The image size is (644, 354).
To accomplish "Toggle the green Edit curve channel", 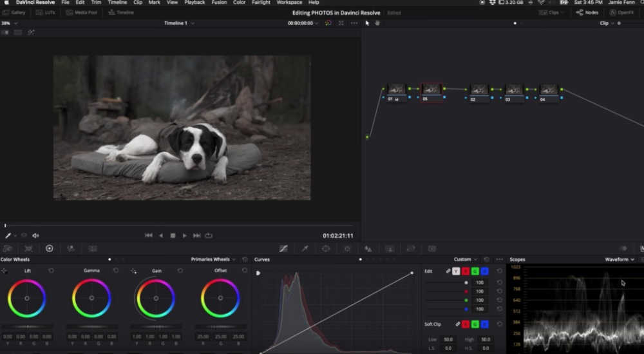I will [x=475, y=271].
